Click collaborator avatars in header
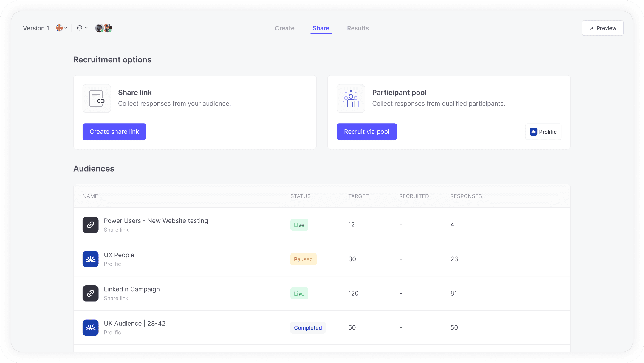 click(103, 28)
